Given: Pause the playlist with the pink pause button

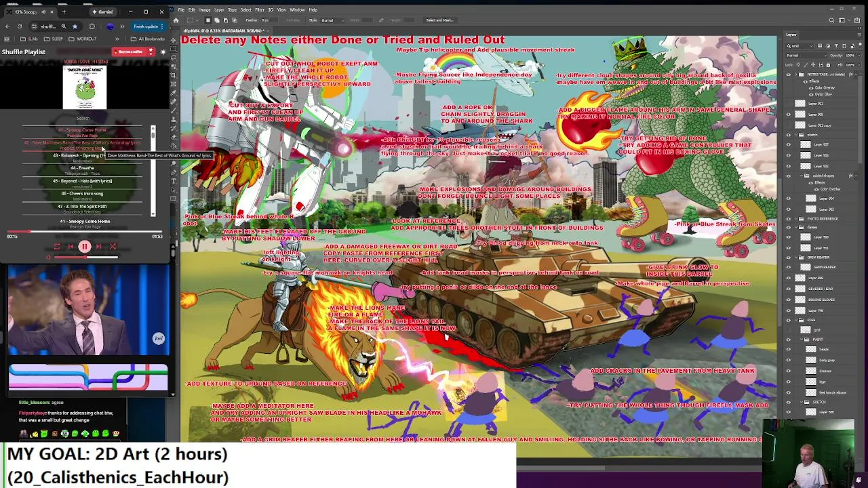Looking at the screenshot, I should [x=84, y=247].
